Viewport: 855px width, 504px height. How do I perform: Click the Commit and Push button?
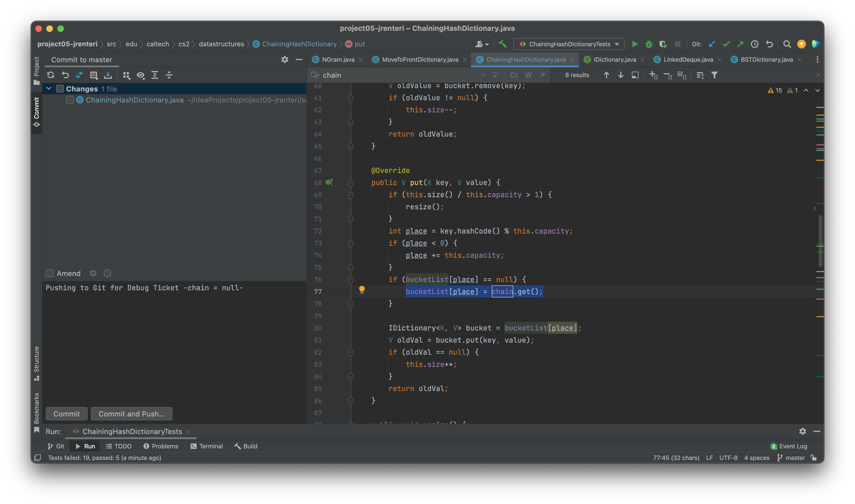click(131, 414)
